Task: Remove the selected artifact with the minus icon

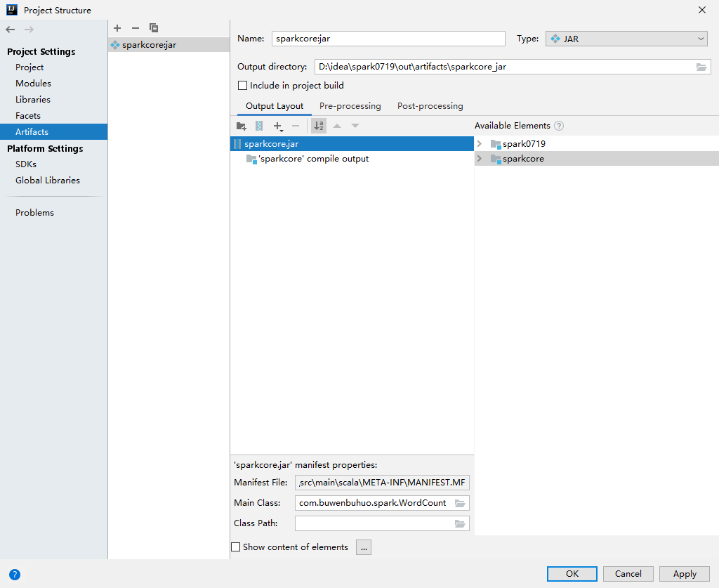Action: click(136, 28)
